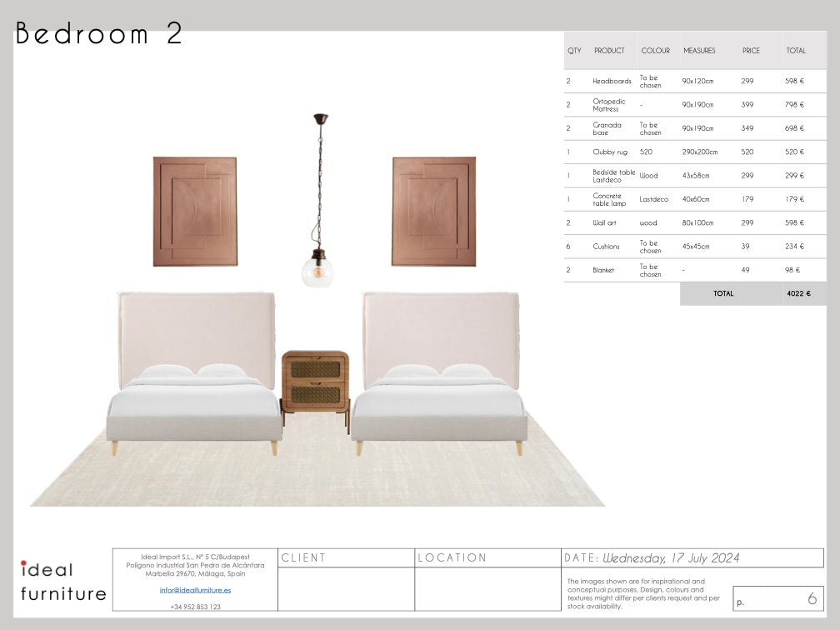Click the ideal furniture logo
The height and width of the screenshot is (630, 840).
[x=63, y=582]
